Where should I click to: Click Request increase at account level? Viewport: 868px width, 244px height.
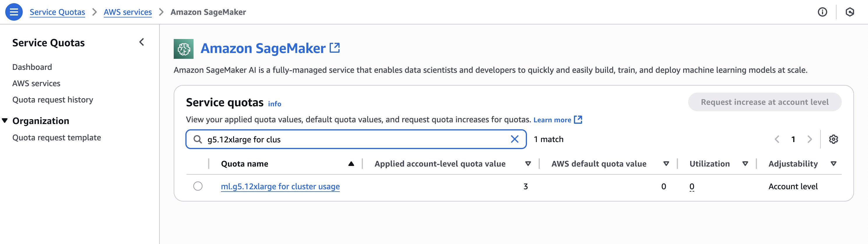pyautogui.click(x=765, y=102)
